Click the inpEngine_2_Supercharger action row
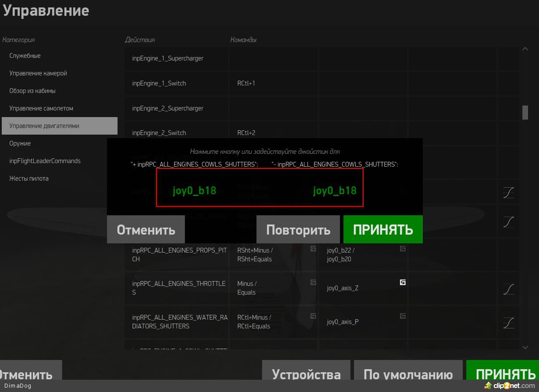 tap(176, 108)
